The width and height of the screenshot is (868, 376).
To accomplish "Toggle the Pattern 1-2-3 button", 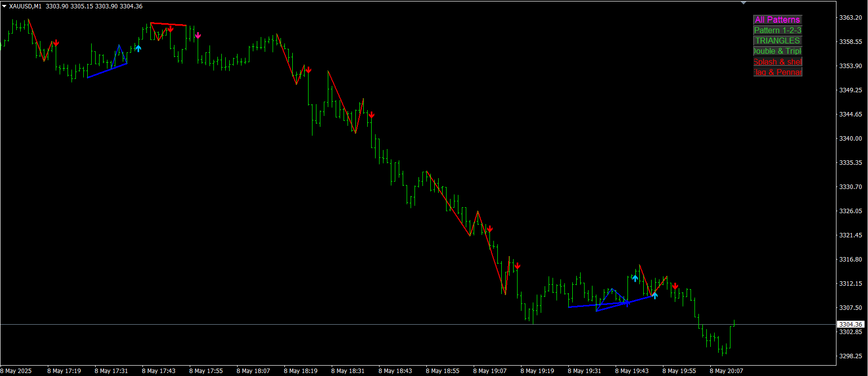I will point(778,30).
